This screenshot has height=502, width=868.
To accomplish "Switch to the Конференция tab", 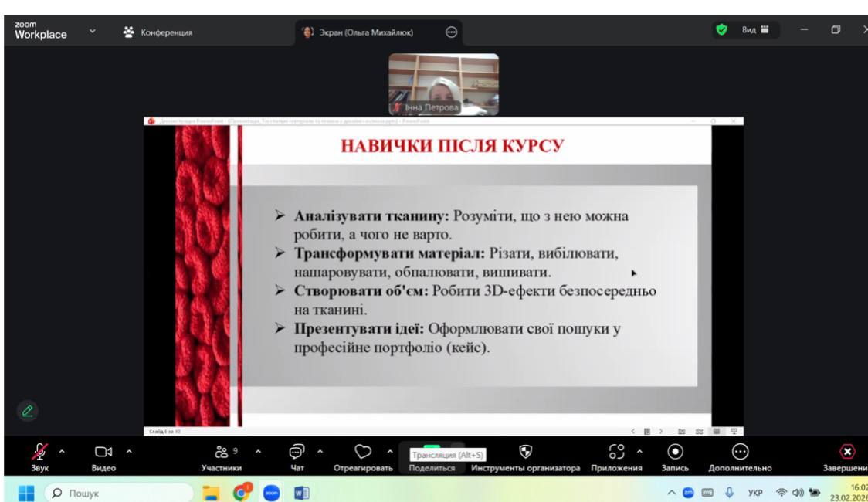I will coord(158,32).
